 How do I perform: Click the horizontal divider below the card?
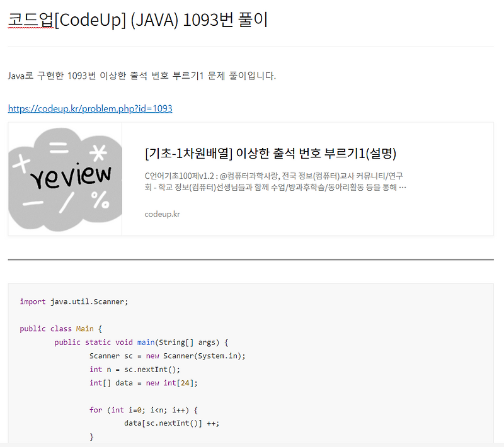point(251,258)
